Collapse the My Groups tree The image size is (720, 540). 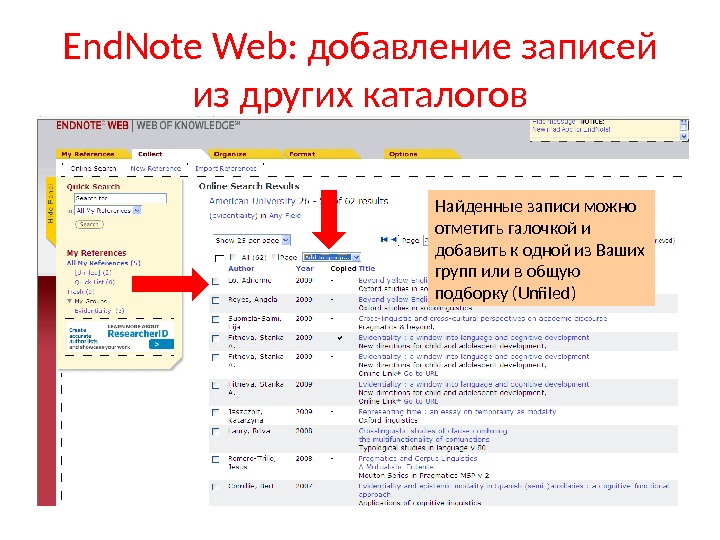tap(69, 301)
